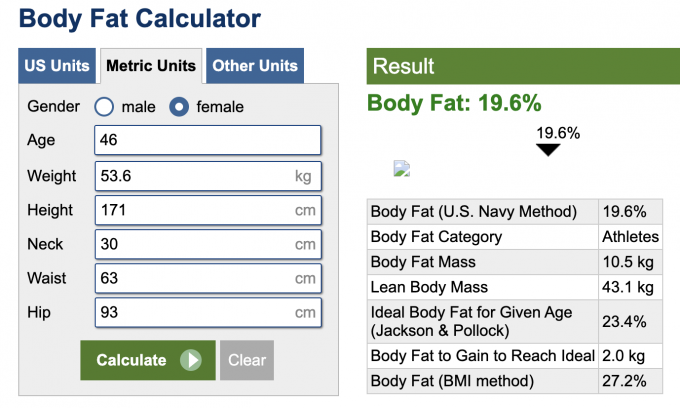The width and height of the screenshot is (680, 408).
Task: Click the Body Fat Category Athletes cell
Action: (x=630, y=237)
